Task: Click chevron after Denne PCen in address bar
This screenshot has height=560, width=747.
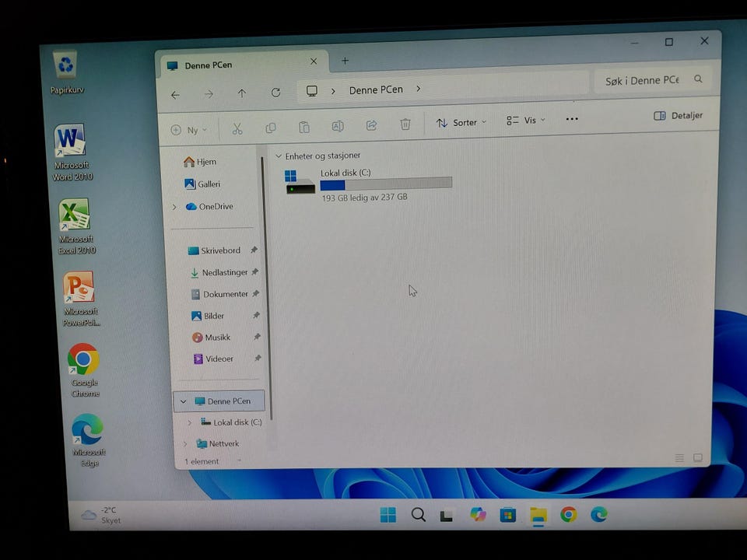Action: 418,89
